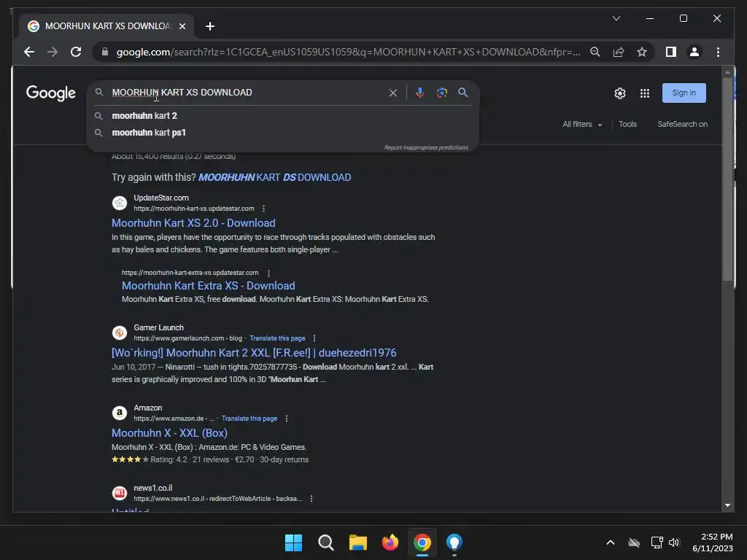Viewport: 747px width, 560px height.
Task: Open Chrome profile avatar menu
Action: tap(694, 52)
